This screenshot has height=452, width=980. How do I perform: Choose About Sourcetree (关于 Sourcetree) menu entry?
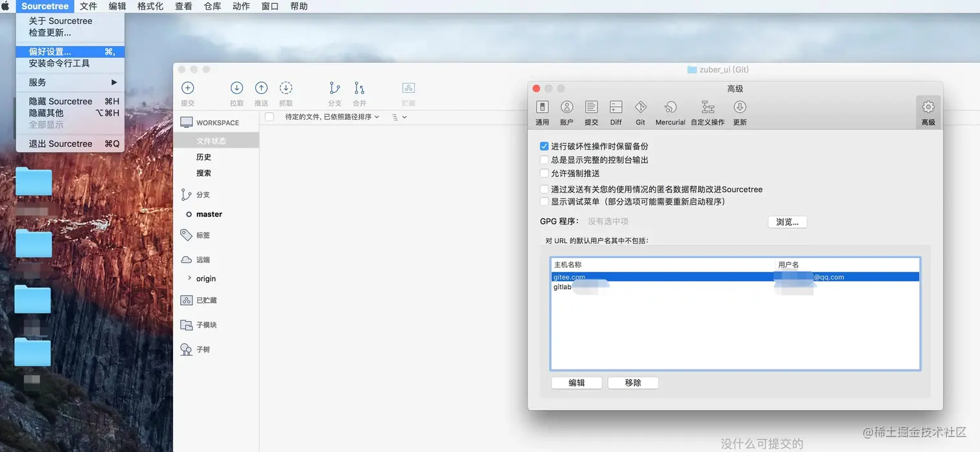71,21
